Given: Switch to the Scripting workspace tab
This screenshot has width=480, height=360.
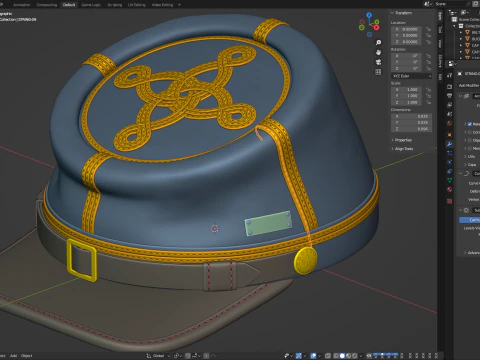Looking at the screenshot, I should 114,5.
